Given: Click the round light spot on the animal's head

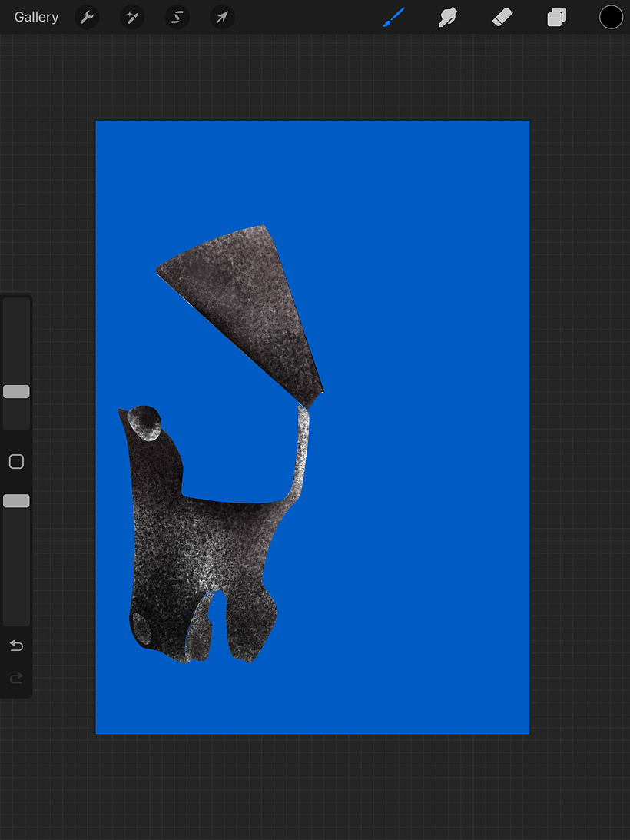Looking at the screenshot, I should (144, 423).
